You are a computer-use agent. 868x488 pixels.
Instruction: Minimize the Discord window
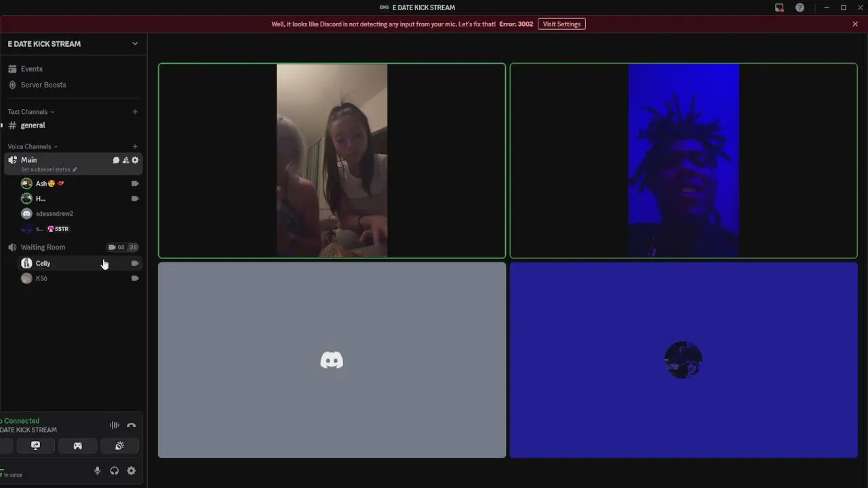(x=826, y=7)
